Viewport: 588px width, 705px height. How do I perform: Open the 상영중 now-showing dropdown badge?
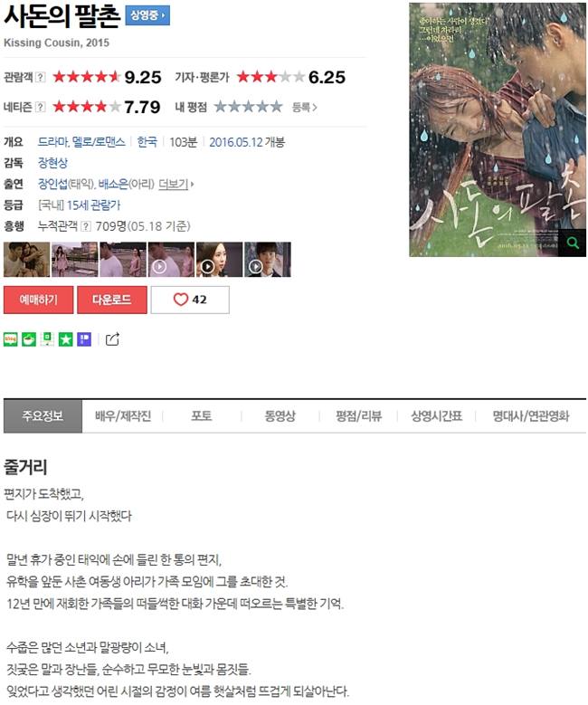coord(147,15)
